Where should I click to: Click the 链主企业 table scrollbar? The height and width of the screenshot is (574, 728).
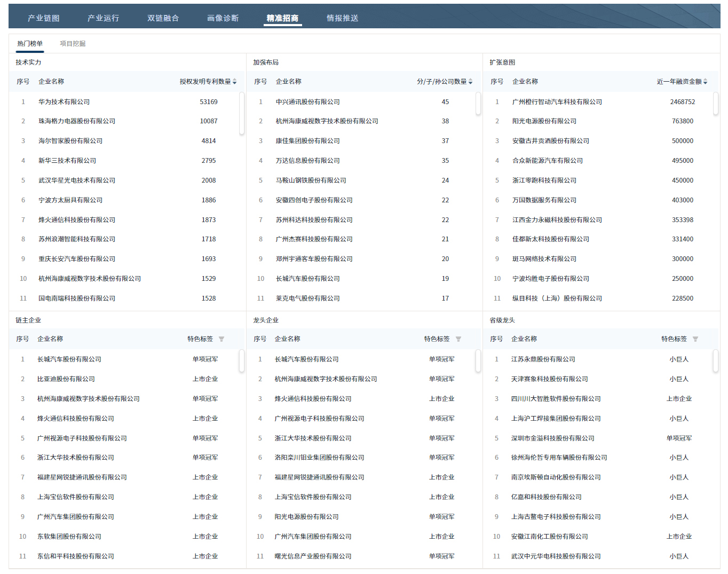242,361
